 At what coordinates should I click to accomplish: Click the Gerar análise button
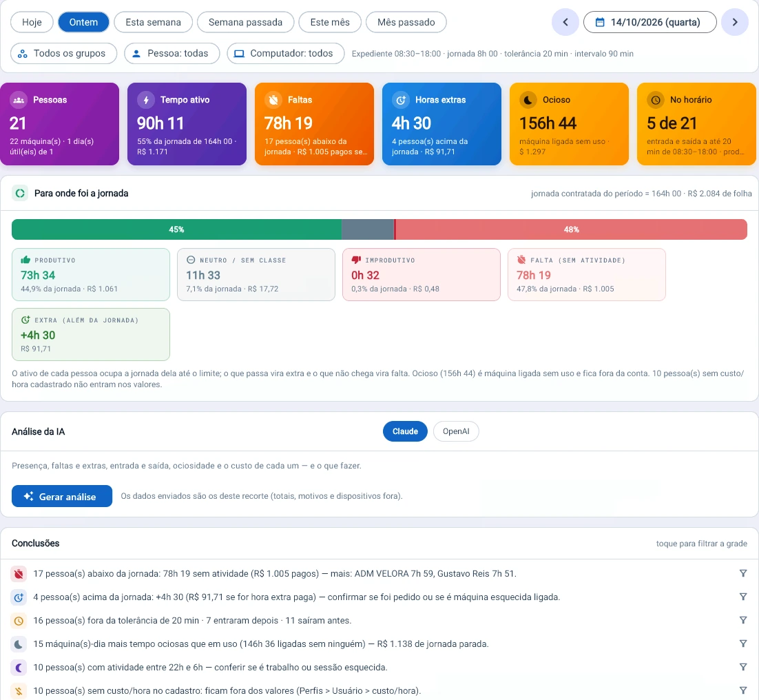62,496
